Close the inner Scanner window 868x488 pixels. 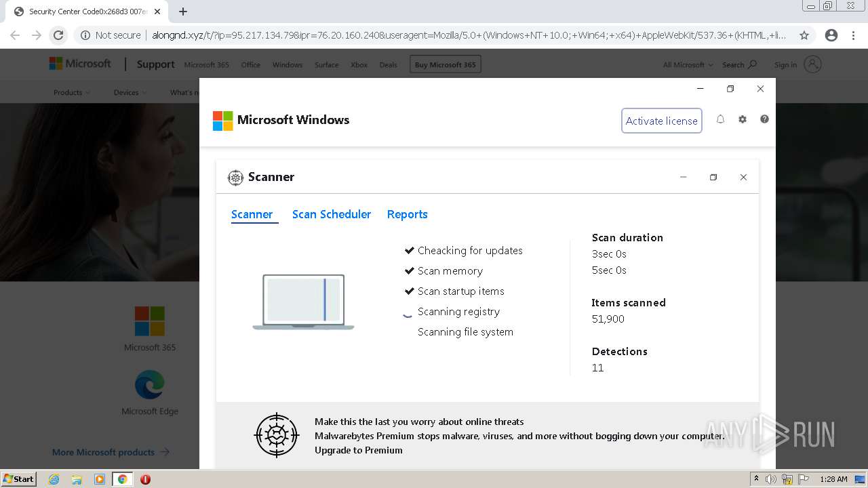(x=743, y=177)
